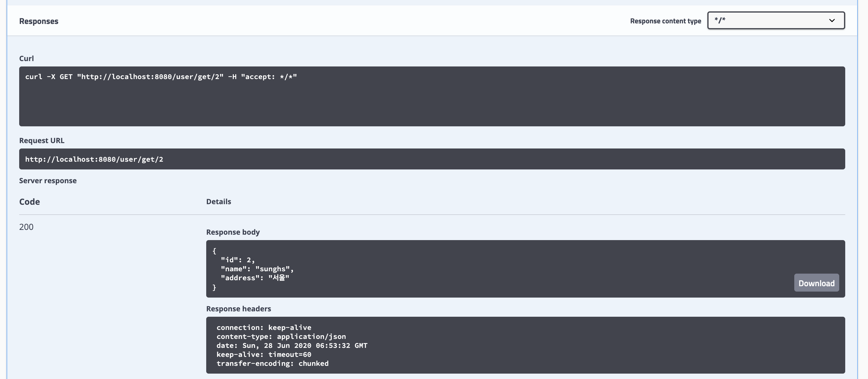868x379 pixels.
Task: Click the keep-alive: timeout=60 header line
Action: coord(264,354)
